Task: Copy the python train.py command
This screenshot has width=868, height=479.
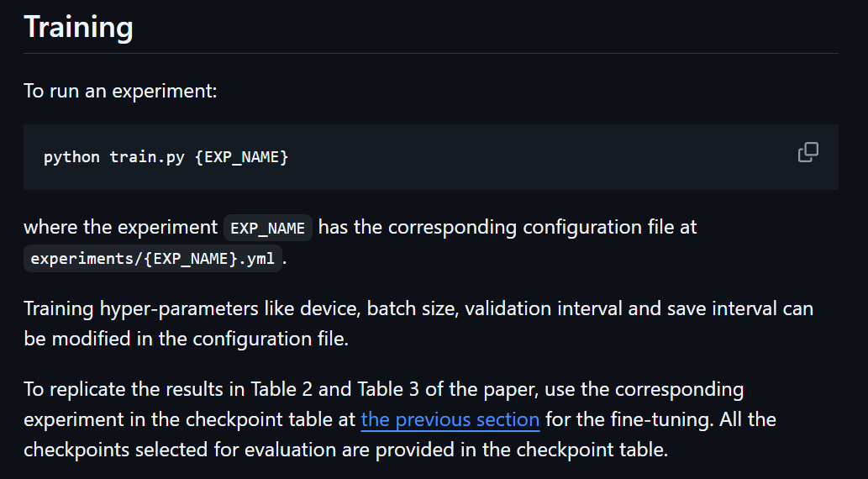Action: [808, 152]
